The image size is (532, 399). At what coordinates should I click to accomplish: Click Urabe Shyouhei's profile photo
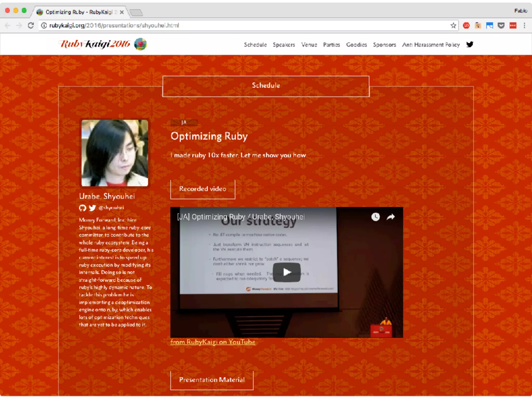pos(115,153)
